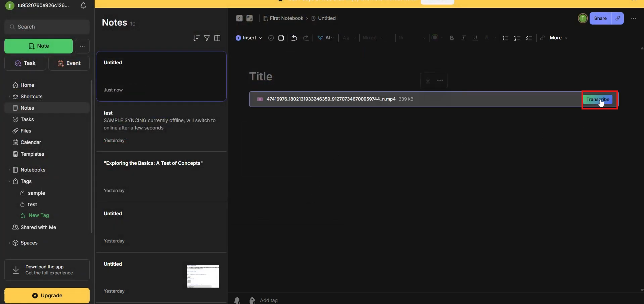644x304 pixels.
Task: Open the account avatar in sidebar
Action: pyautogui.click(x=10, y=5)
